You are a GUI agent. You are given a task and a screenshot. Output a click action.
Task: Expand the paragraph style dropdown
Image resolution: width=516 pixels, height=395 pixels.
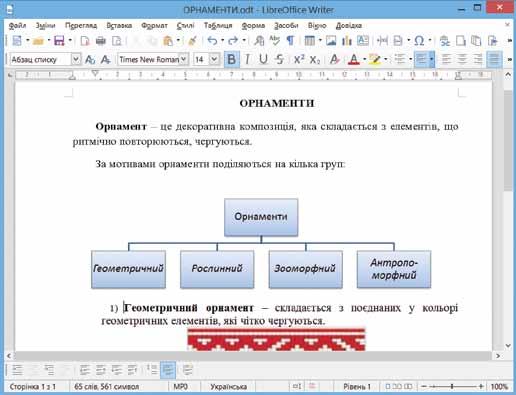(x=76, y=59)
